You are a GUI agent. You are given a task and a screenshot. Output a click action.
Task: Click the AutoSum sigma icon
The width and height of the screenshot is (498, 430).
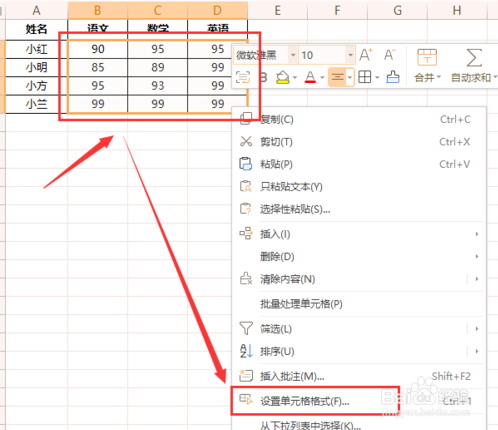(x=474, y=57)
